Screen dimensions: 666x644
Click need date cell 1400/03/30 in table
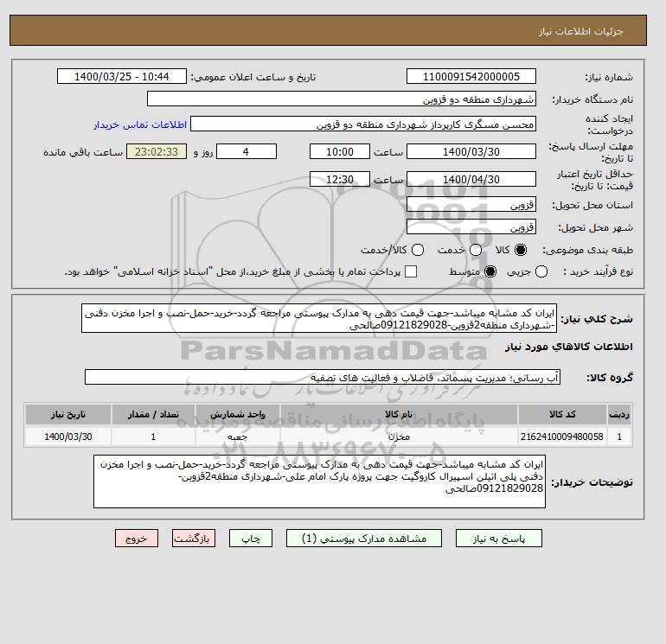68,437
